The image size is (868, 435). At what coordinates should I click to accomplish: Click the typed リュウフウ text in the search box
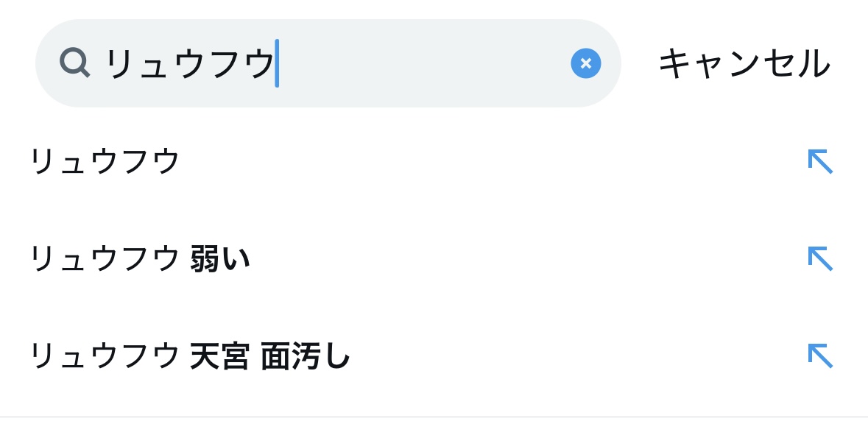click(189, 63)
